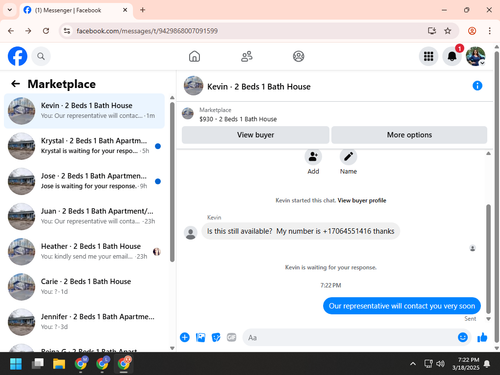Viewport: 500px width, 375px height.
Task: Click the Add people icon
Action: [313, 157]
